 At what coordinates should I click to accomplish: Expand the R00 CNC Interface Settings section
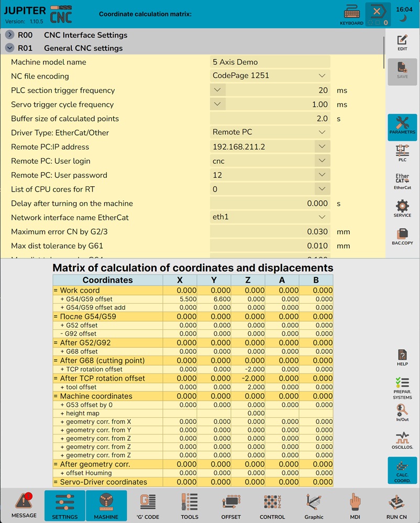(10, 35)
